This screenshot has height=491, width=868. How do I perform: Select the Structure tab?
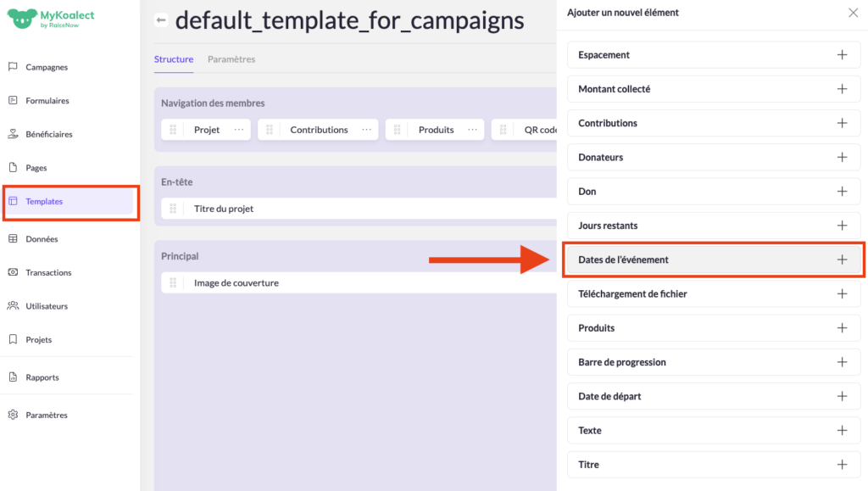coord(173,59)
